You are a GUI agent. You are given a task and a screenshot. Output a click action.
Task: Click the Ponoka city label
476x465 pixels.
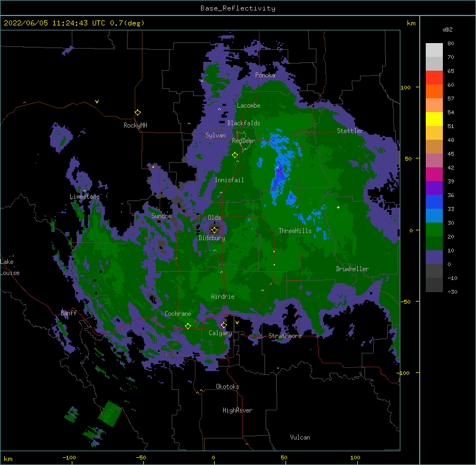(265, 75)
